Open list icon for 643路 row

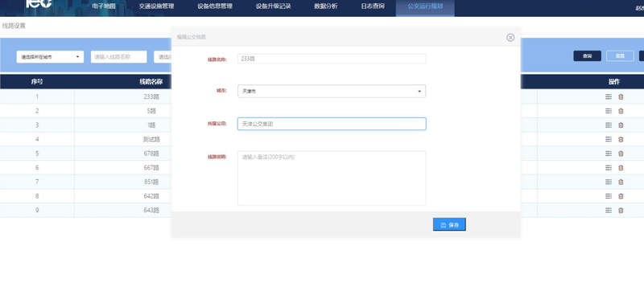click(x=609, y=210)
